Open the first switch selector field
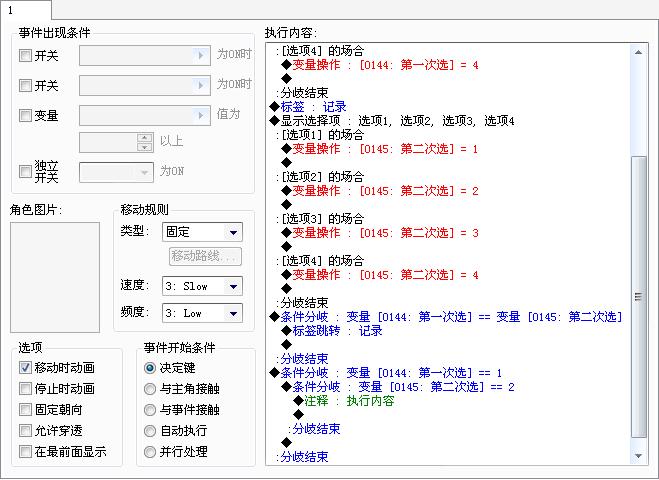The width and height of the screenshot is (659, 480). click(145, 55)
